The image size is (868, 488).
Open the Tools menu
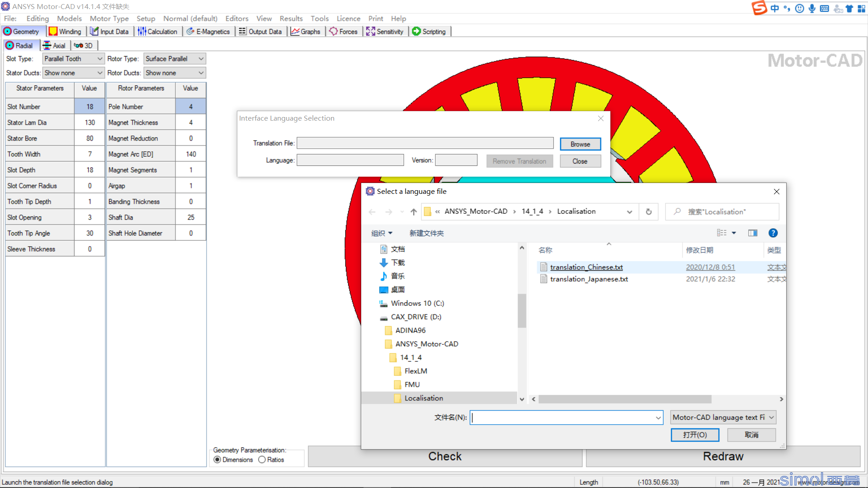[320, 19]
